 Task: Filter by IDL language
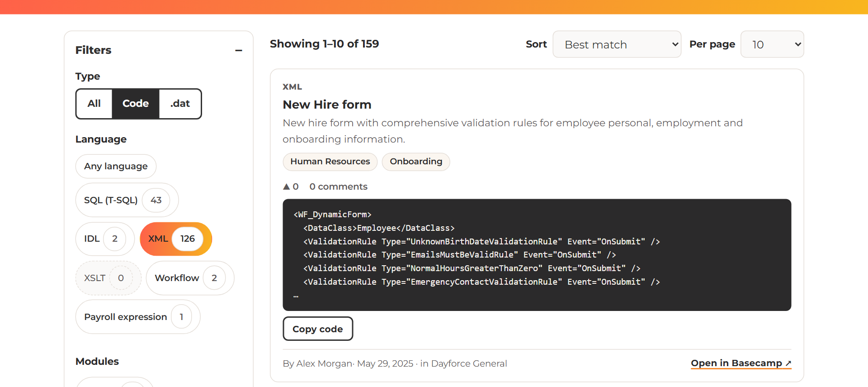tap(105, 239)
